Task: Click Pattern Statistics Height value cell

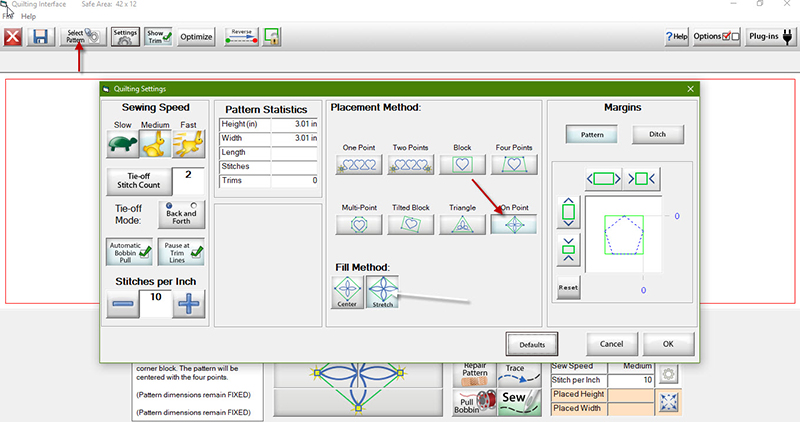Action: [x=294, y=124]
